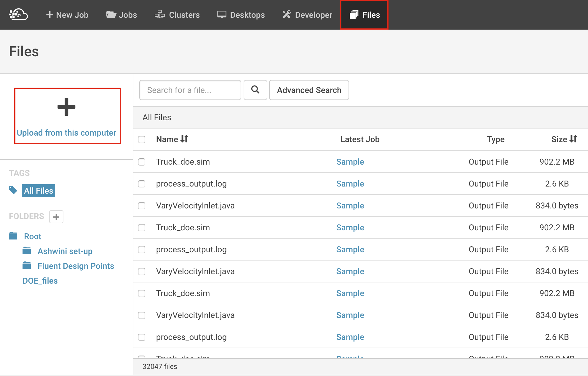The height and width of the screenshot is (376, 588).
Task: Open the Clusters menu item
Action: coord(177,15)
